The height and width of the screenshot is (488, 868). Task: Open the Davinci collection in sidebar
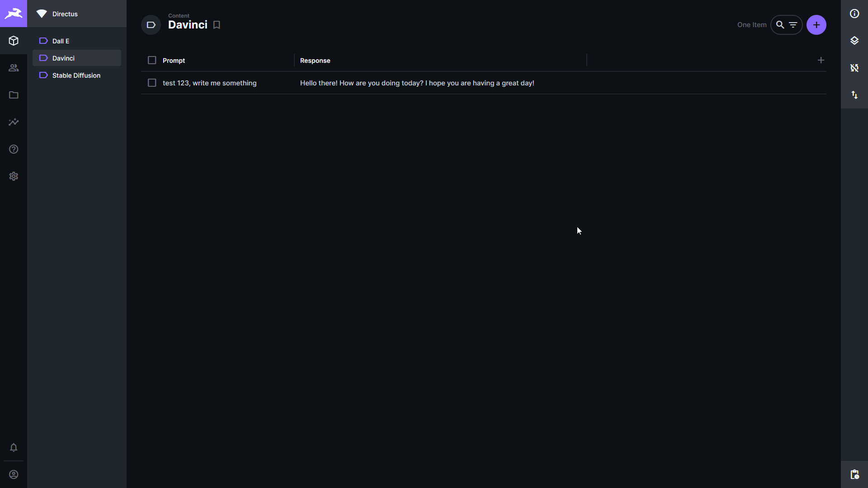pyautogui.click(x=63, y=58)
